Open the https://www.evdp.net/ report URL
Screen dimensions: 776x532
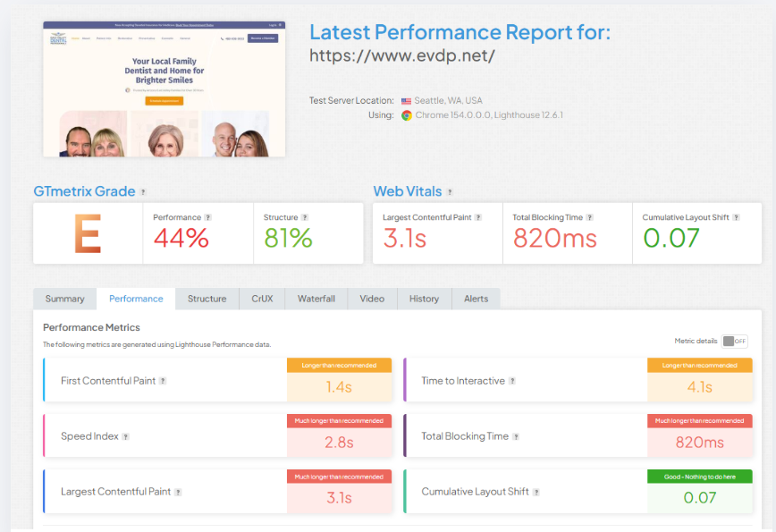[x=402, y=55]
